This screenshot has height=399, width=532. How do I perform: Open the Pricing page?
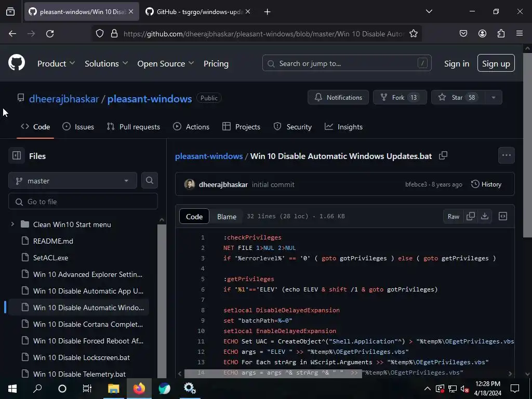click(216, 63)
